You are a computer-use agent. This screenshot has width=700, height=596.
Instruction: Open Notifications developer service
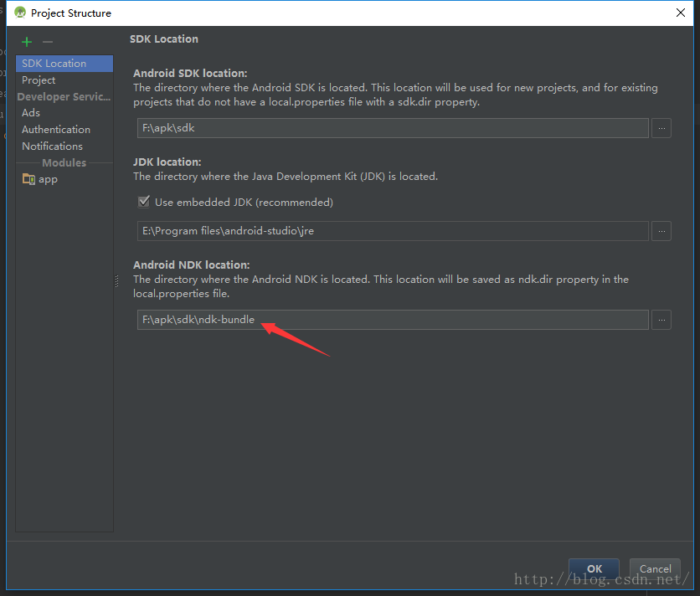tap(64, 146)
